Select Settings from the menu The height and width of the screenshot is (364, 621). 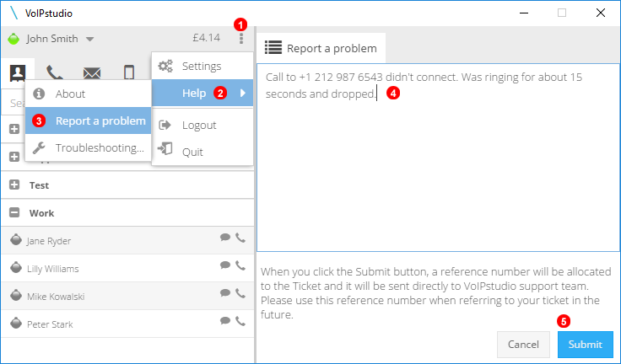coord(202,66)
